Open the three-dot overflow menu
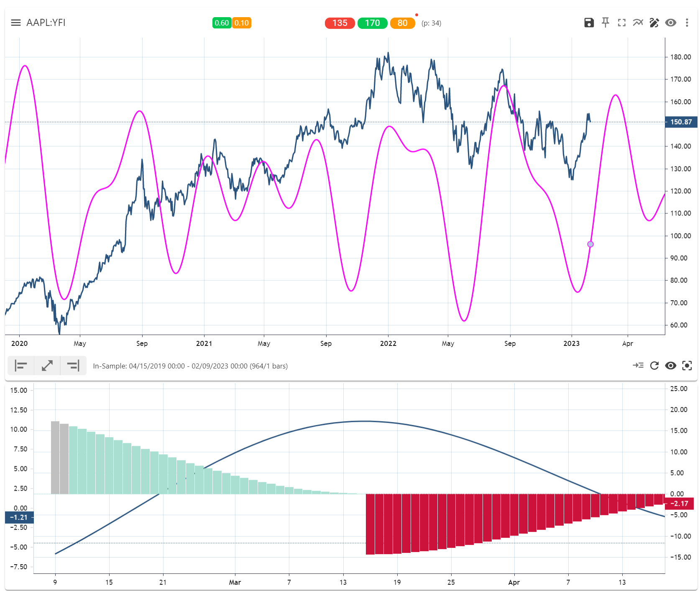This screenshot has width=700, height=591. click(x=687, y=23)
